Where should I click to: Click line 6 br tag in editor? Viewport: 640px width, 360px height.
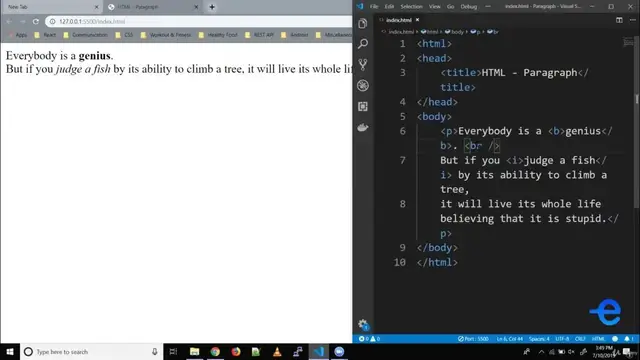coord(482,146)
